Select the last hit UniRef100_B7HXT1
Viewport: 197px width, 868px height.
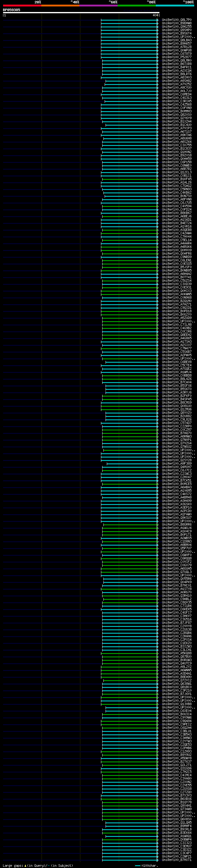pyautogui.click(x=176, y=860)
